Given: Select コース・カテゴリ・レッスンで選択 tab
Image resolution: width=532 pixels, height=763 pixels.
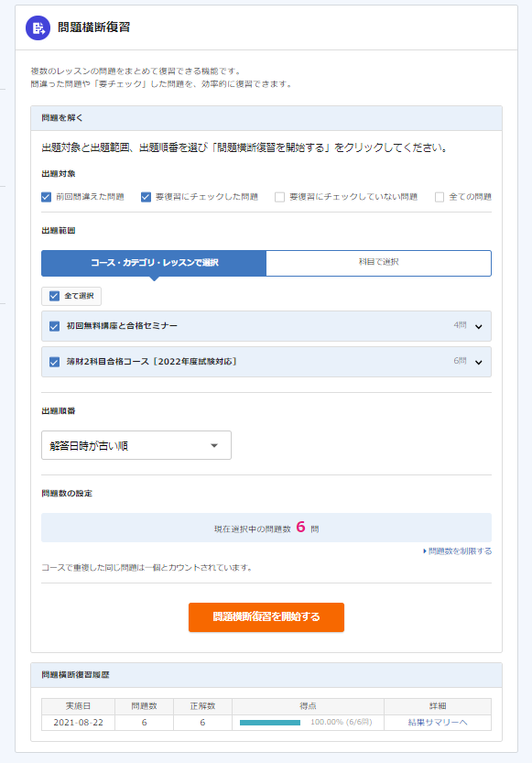Looking at the screenshot, I should point(154,263).
